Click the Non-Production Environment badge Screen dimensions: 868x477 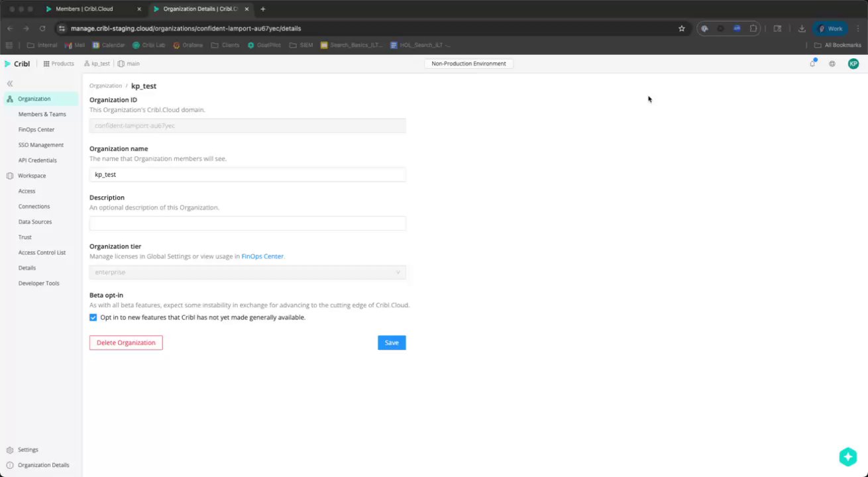(x=468, y=64)
